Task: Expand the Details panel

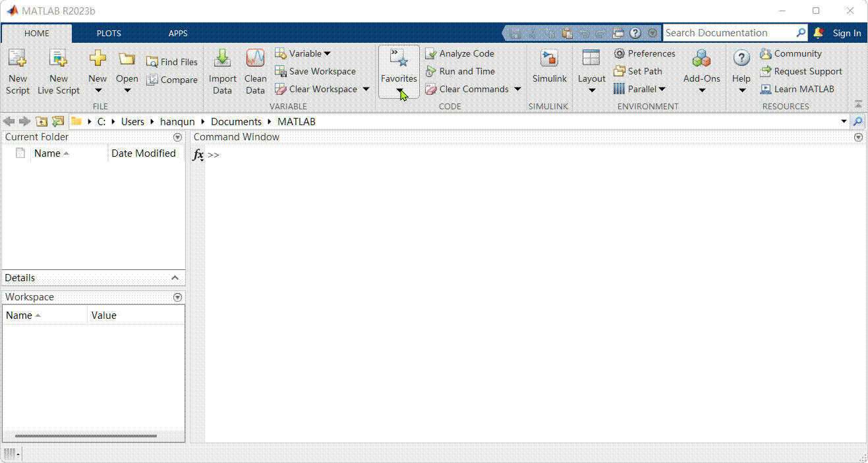Action: 175,278
